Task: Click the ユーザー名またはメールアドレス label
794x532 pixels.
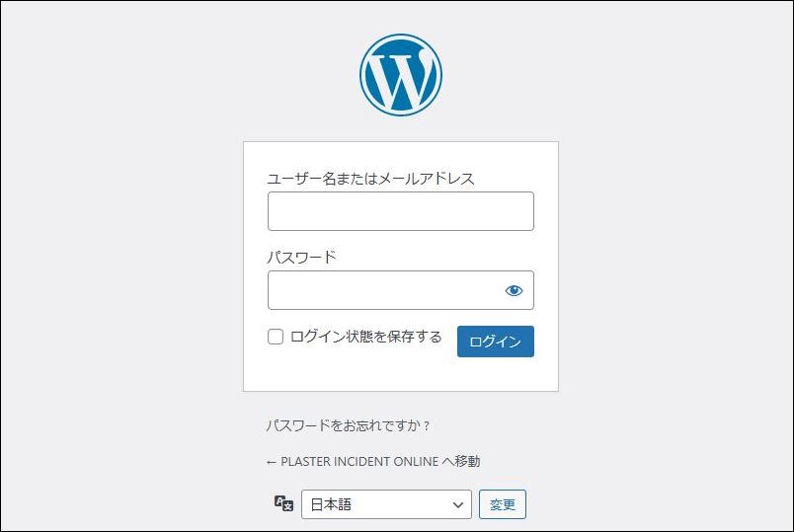Action: tap(370, 179)
